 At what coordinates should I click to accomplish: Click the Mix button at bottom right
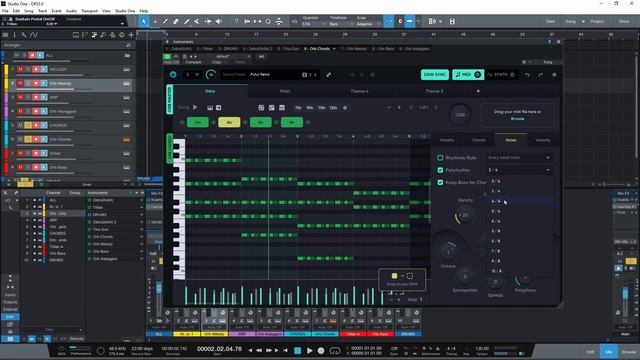tap(609, 351)
